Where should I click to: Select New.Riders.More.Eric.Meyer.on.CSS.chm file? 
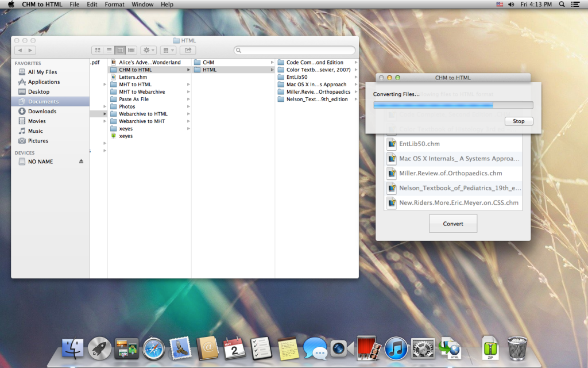pyautogui.click(x=453, y=203)
